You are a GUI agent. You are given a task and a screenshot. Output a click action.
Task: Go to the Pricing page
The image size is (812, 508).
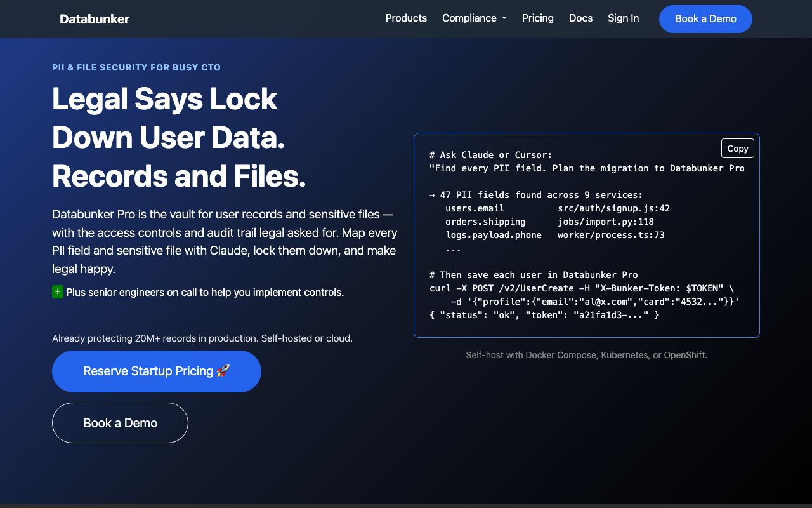[538, 18]
